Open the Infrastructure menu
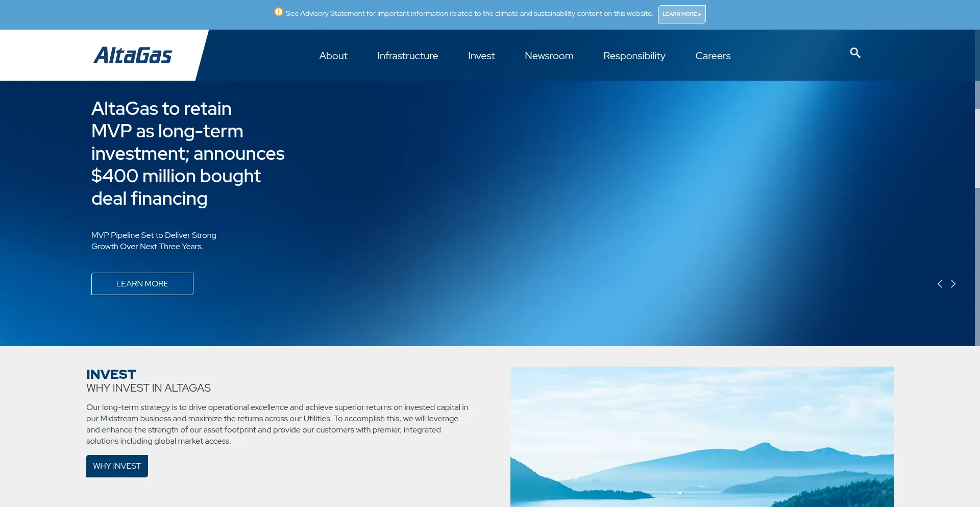 click(x=407, y=56)
